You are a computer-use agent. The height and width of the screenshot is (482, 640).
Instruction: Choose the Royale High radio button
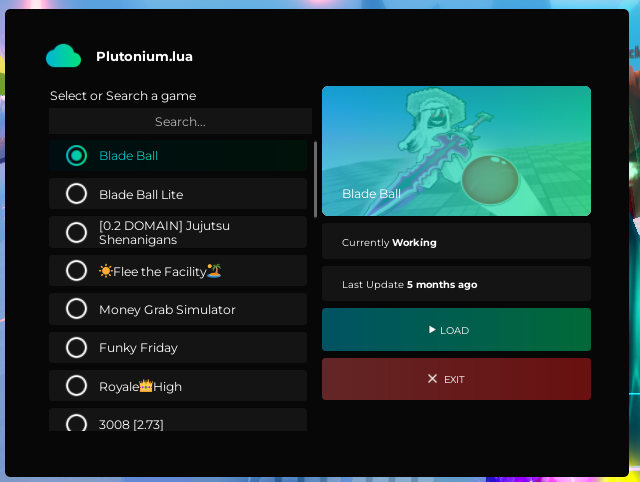point(76,386)
